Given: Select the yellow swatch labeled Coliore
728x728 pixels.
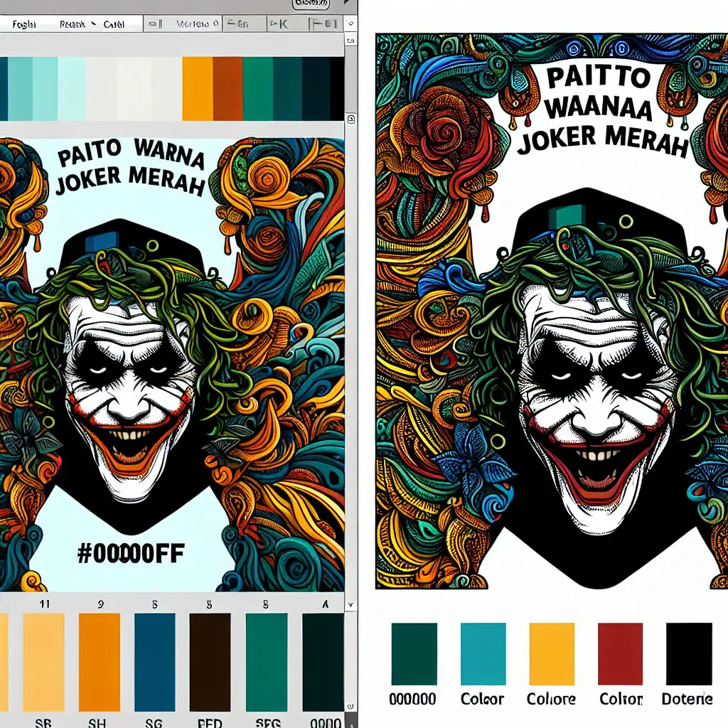Looking at the screenshot, I should (552, 654).
